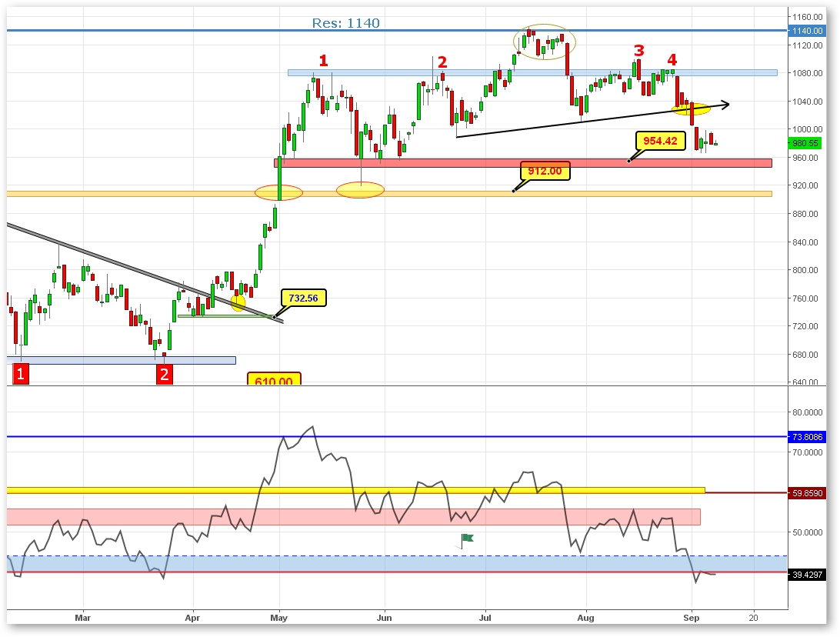Select the yellow circle on the descending trendline

tap(238, 303)
